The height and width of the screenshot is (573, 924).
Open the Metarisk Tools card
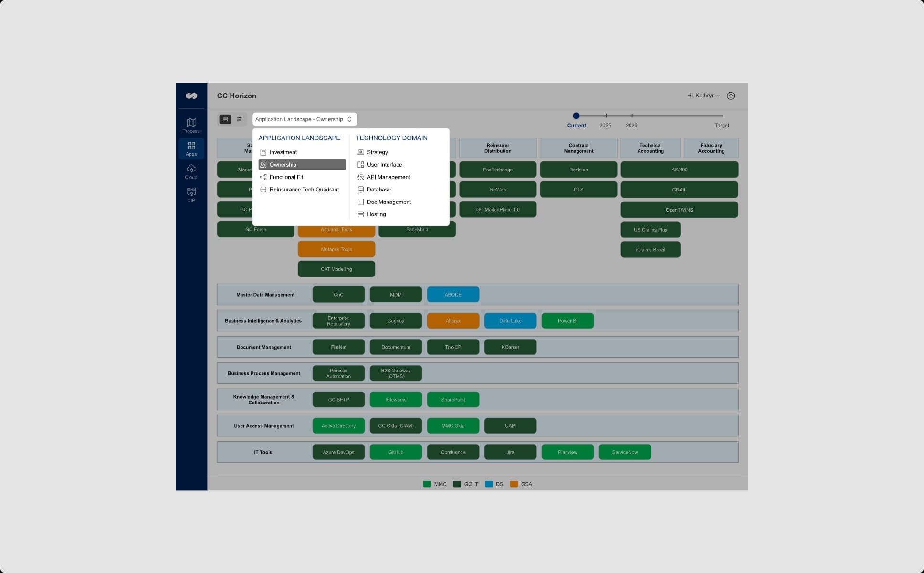[x=336, y=249]
